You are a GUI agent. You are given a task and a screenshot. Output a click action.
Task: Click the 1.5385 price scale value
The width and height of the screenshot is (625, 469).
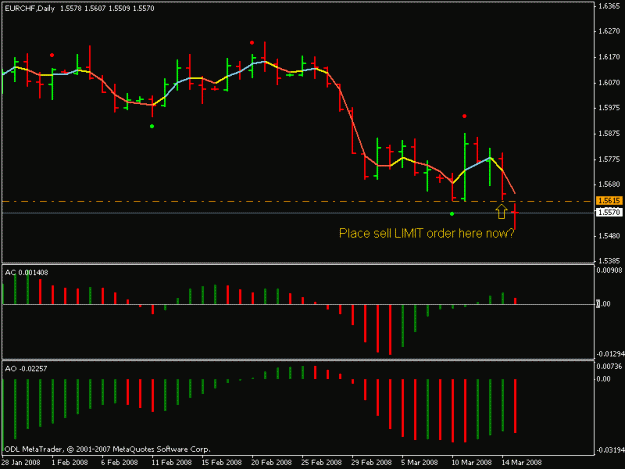pos(609,261)
